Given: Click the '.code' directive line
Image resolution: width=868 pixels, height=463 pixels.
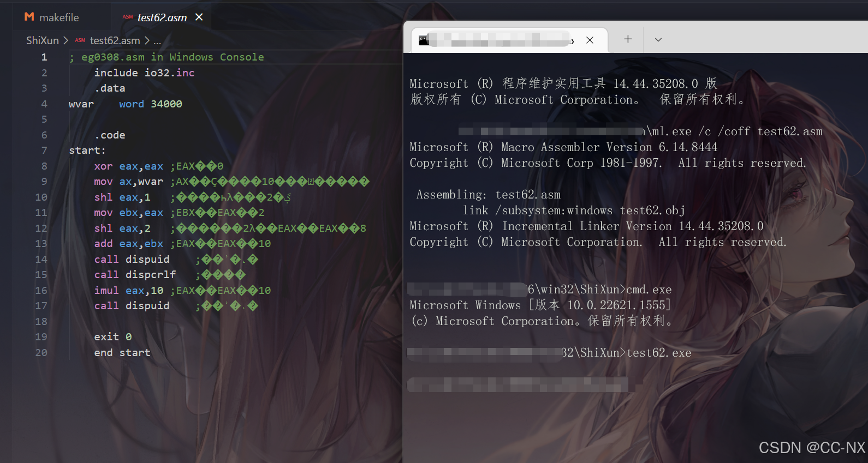Looking at the screenshot, I should click(110, 135).
